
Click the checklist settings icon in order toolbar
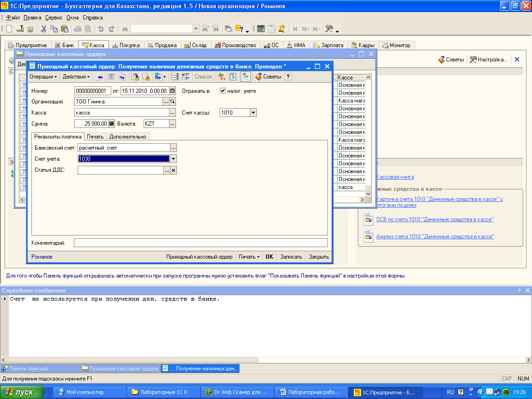186,77
